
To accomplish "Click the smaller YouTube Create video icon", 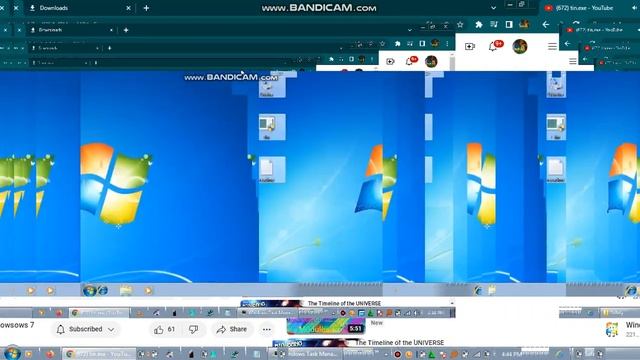I will click(390, 62).
